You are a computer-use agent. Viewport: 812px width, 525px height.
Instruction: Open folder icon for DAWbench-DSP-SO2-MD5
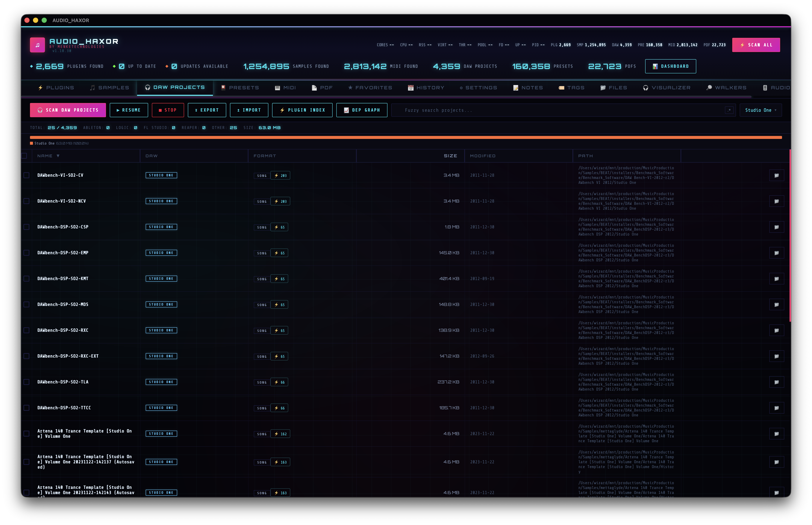coord(776,304)
